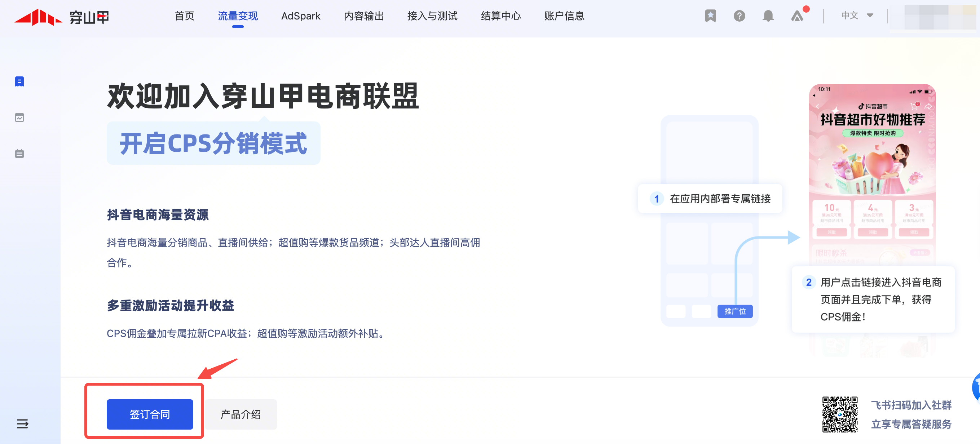
Task: Open the 中文 language dropdown
Action: click(850, 15)
